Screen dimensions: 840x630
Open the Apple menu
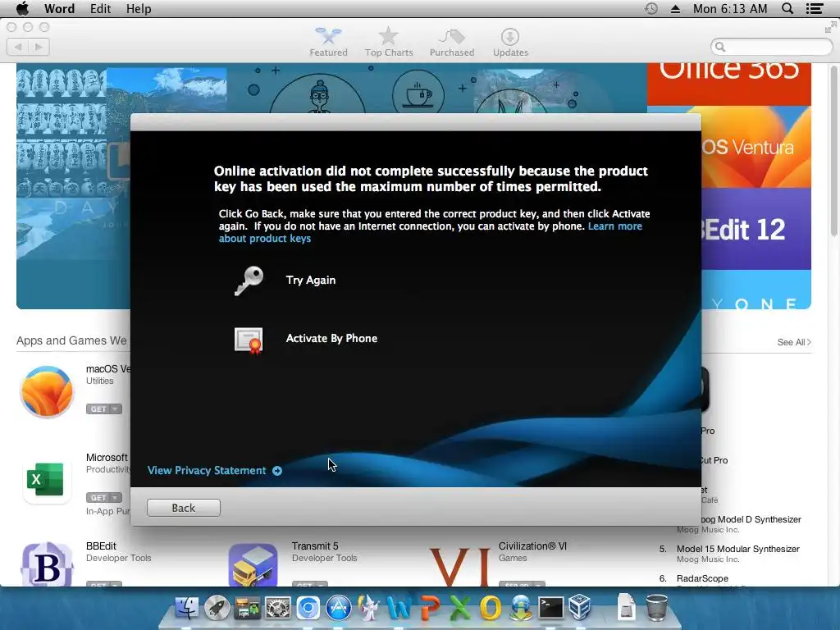click(22, 8)
